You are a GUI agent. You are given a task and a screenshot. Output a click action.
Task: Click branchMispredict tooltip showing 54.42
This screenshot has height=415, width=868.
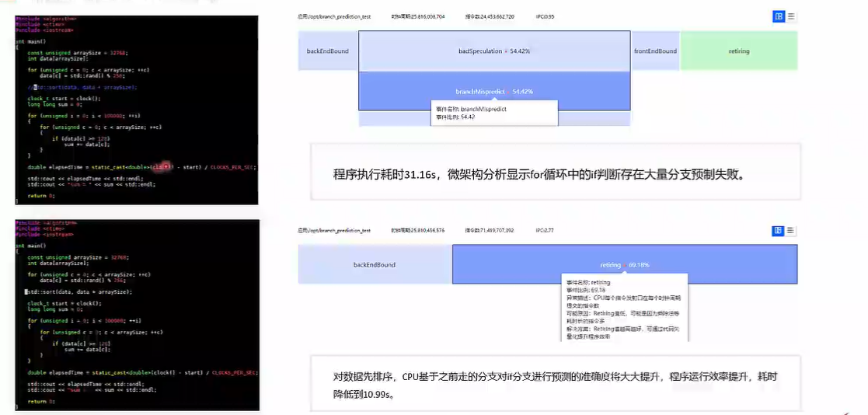coord(494,113)
